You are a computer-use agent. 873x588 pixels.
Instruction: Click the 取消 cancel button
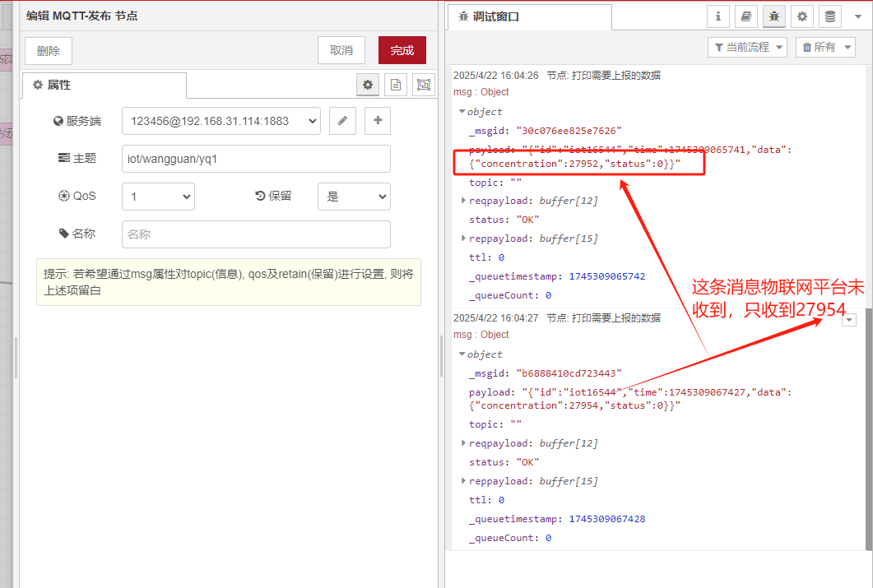pos(341,51)
